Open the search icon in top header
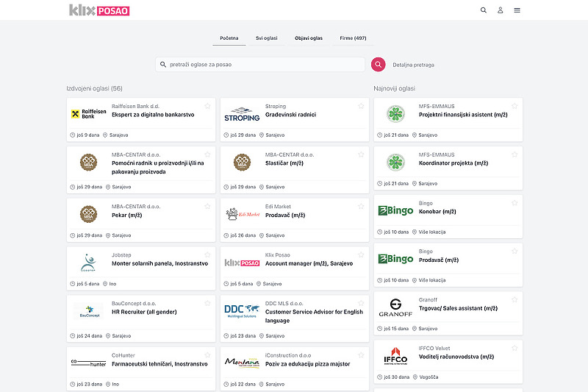 [484, 10]
